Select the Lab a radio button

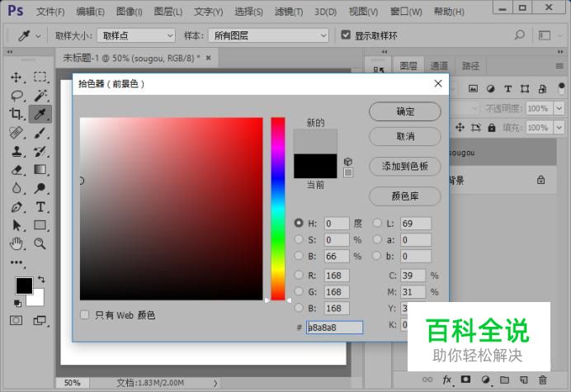377,239
